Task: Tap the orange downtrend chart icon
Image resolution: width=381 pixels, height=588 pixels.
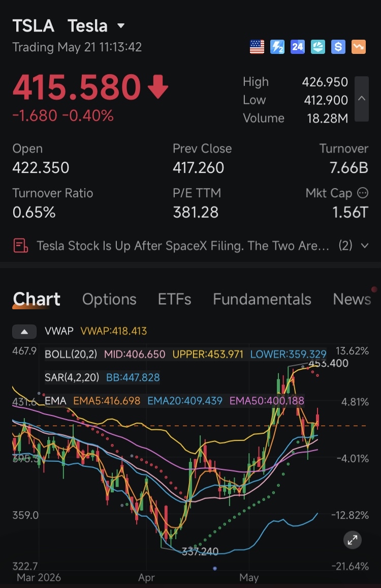Action: 359,47
